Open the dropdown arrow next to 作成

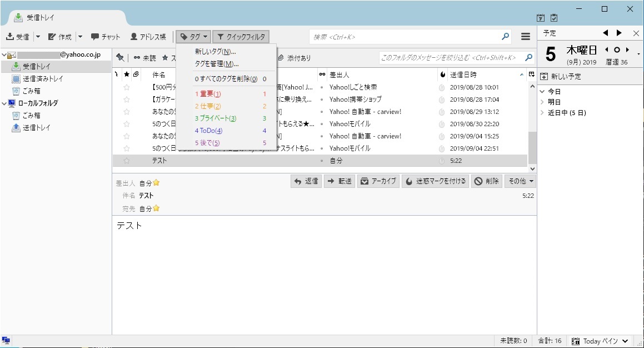point(80,37)
